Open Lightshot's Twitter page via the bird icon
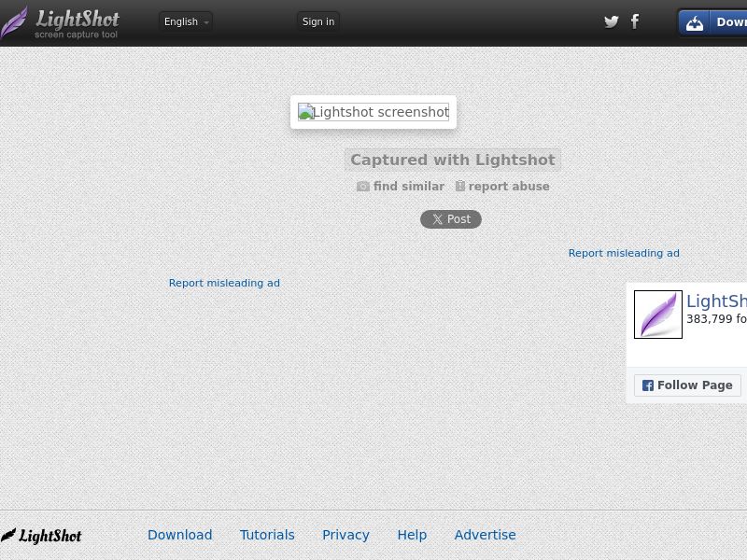Viewport: 747px width, 560px height. click(x=612, y=21)
